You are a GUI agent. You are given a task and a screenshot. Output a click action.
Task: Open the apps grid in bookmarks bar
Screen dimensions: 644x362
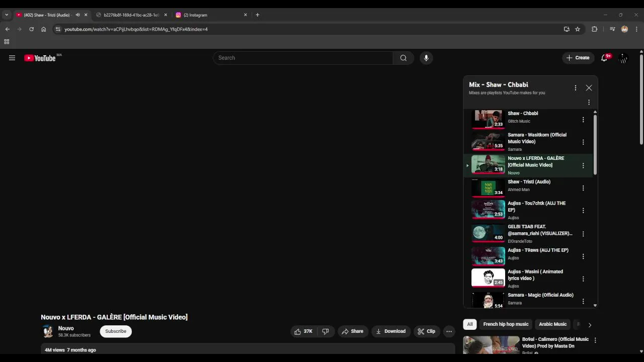(7, 42)
